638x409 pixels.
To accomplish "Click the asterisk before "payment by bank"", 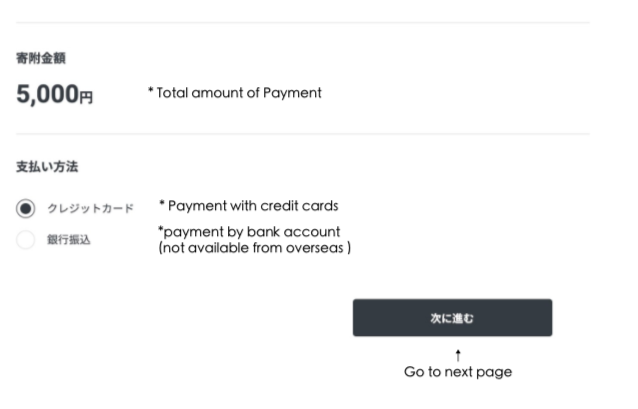I will click(x=161, y=230).
